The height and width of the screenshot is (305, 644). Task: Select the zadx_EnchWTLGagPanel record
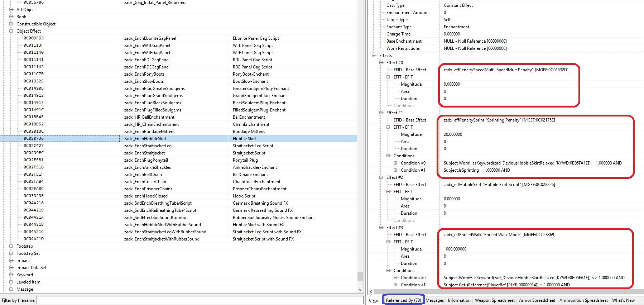pos(178,46)
